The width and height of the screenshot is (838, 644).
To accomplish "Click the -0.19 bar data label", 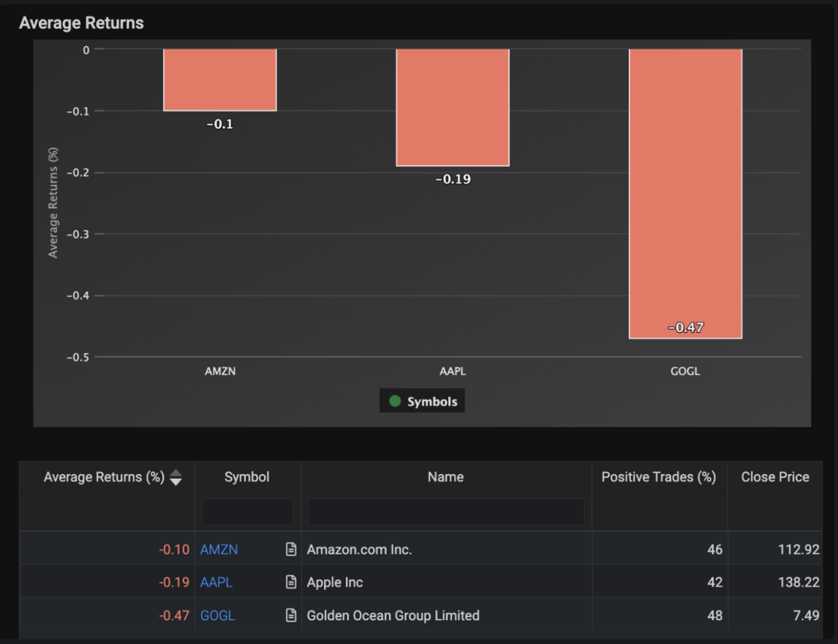I will (453, 179).
